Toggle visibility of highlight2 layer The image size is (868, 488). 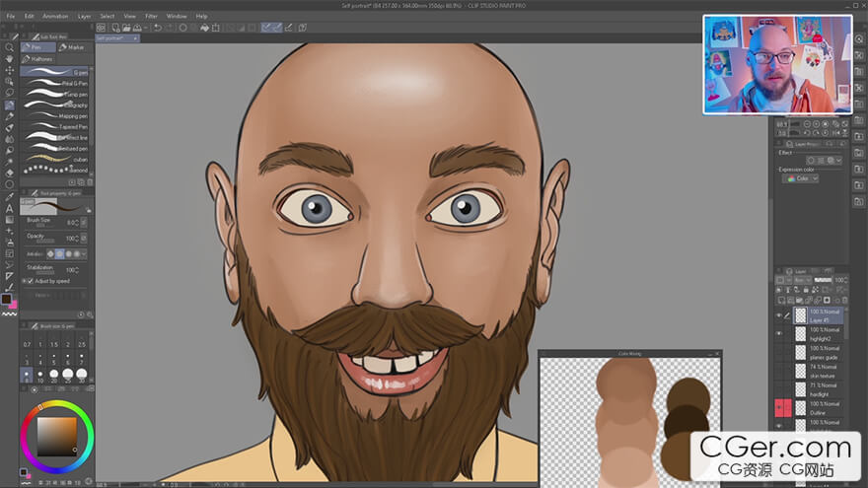779,334
